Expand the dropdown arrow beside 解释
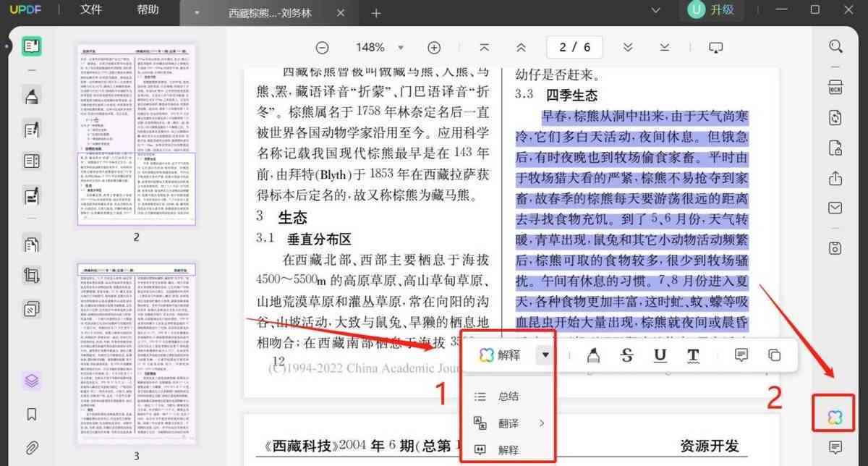The width and height of the screenshot is (868, 466). (545, 355)
